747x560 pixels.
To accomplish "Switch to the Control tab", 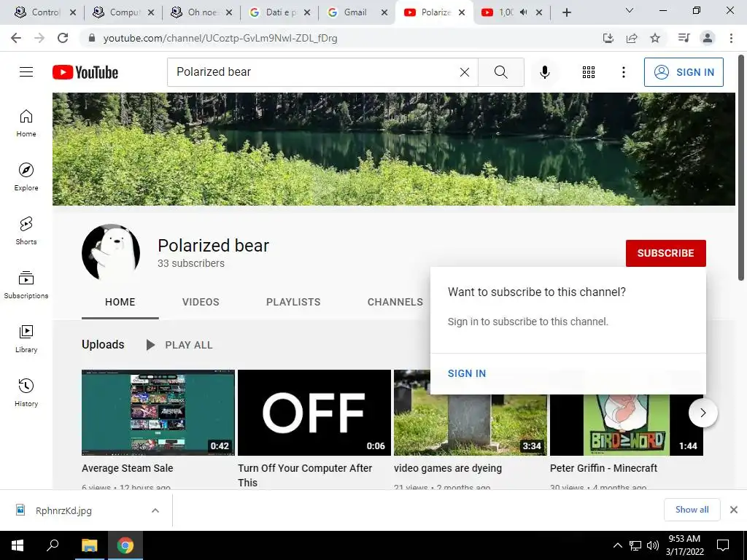I will 45,12.
